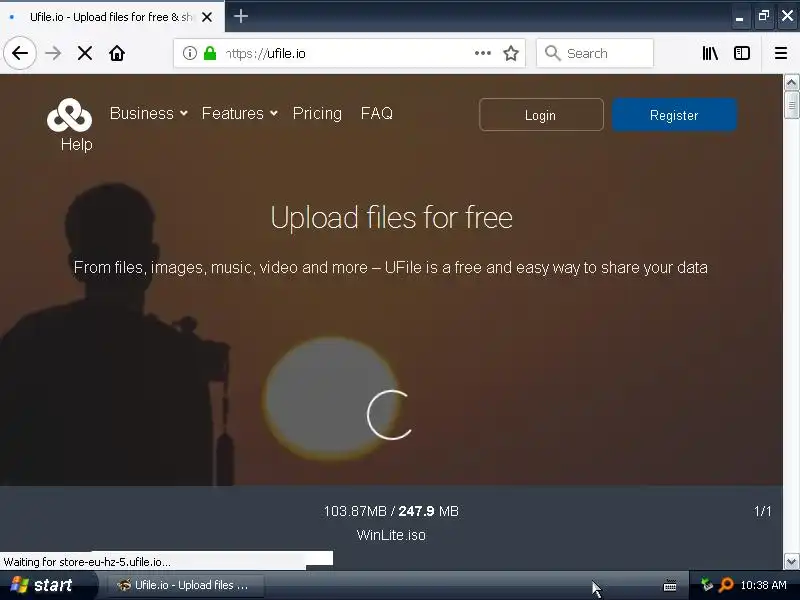Click the Upload files for free heading
800x600 pixels.
pyautogui.click(x=391, y=218)
